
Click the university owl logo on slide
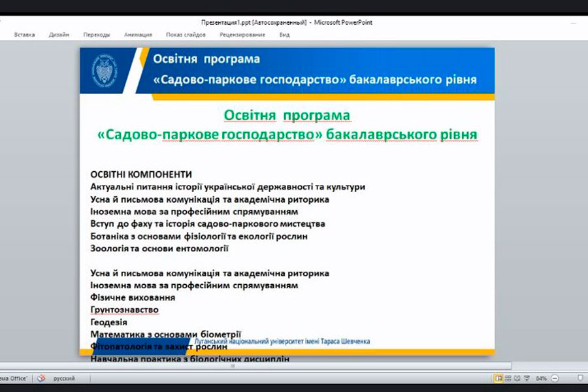[x=105, y=71]
